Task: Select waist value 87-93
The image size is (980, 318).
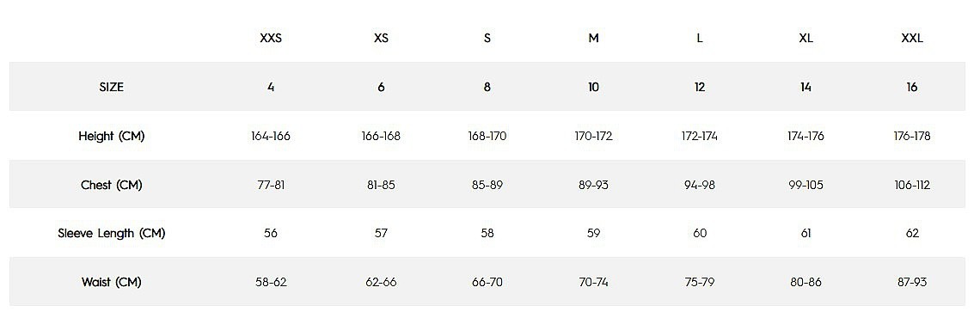Action: pos(912,282)
